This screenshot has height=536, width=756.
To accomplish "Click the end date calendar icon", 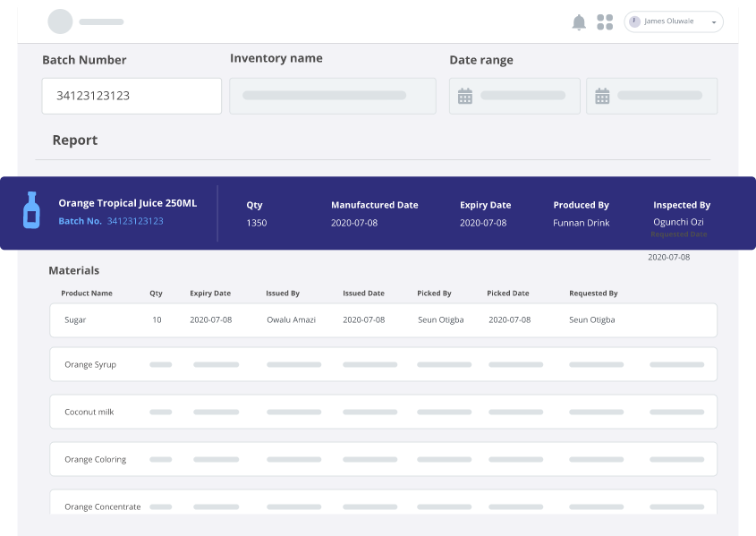I will click(602, 96).
